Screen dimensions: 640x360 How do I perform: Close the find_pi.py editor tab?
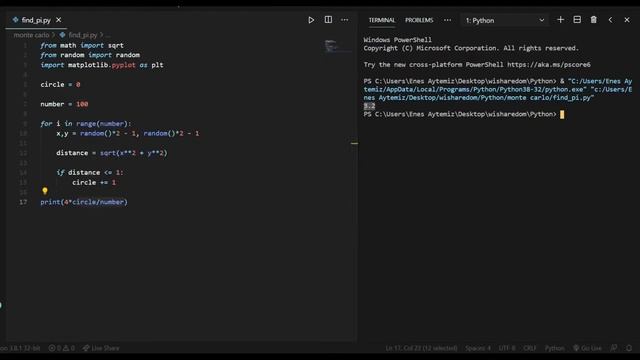59,20
